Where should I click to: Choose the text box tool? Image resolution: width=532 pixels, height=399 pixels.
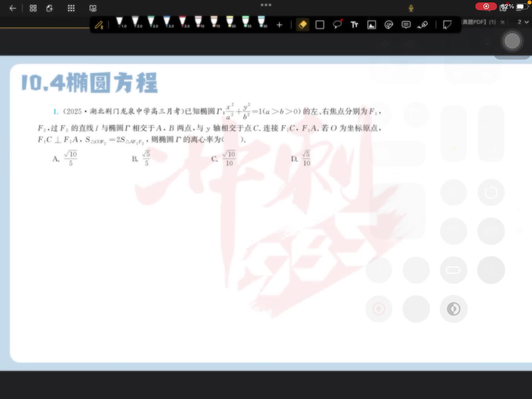pyautogui.click(x=354, y=25)
